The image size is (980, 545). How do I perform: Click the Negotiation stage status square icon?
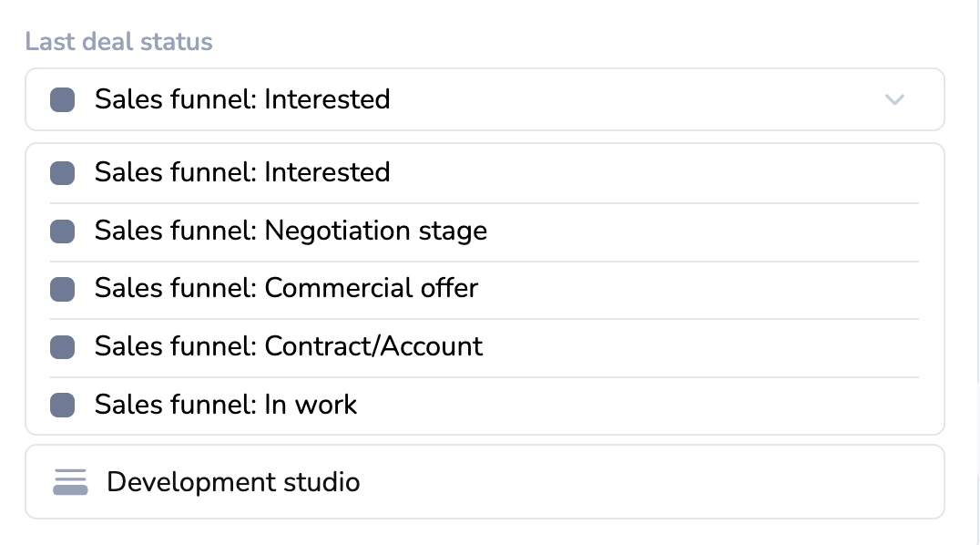pyautogui.click(x=62, y=231)
